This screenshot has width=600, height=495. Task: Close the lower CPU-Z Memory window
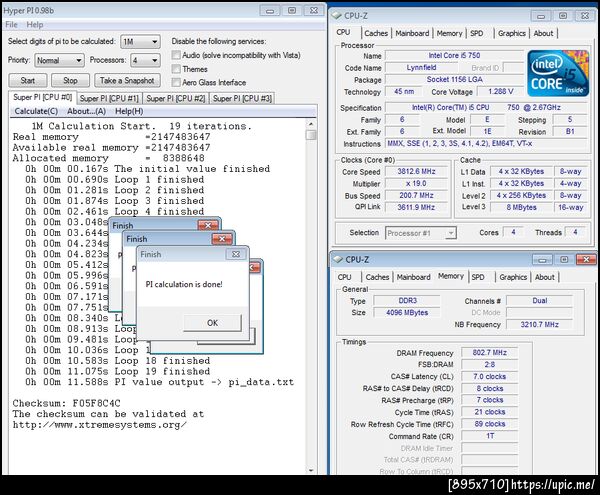pyautogui.click(x=586, y=260)
